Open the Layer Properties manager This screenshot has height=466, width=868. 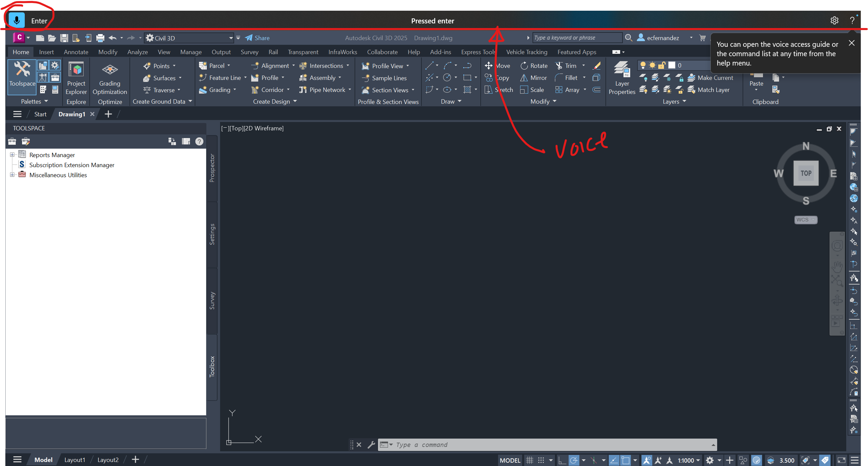click(622, 78)
